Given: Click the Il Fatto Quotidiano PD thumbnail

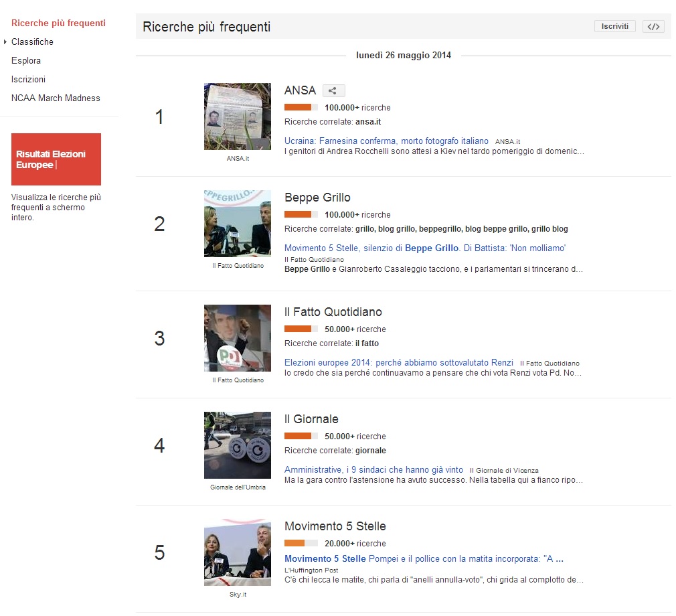Looking at the screenshot, I should [238, 338].
